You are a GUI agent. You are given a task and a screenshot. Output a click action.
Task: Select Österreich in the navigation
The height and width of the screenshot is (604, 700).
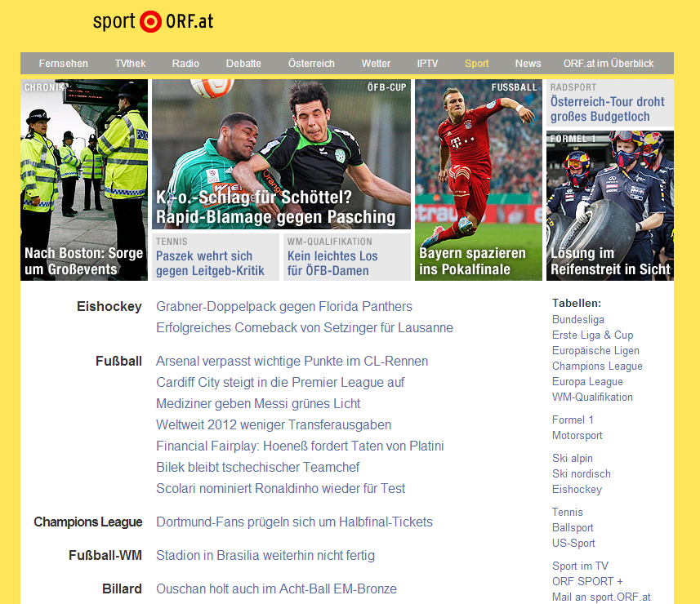tap(311, 64)
